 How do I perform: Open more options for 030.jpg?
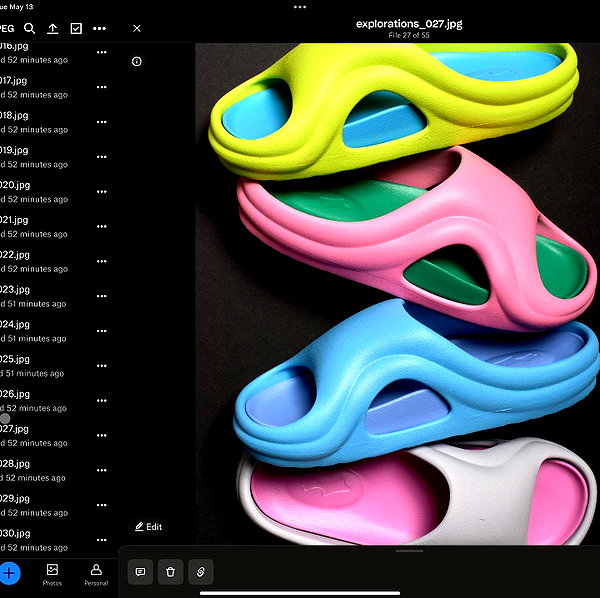coord(102,539)
